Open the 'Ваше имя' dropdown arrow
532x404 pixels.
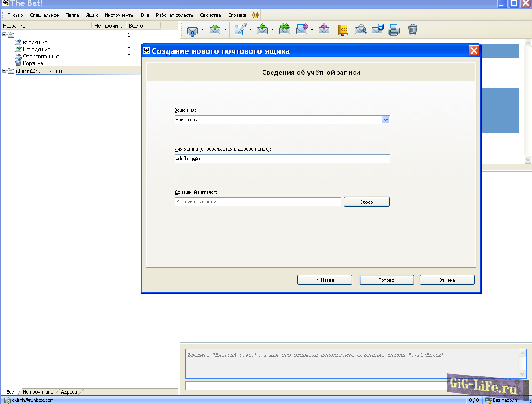[x=385, y=120]
